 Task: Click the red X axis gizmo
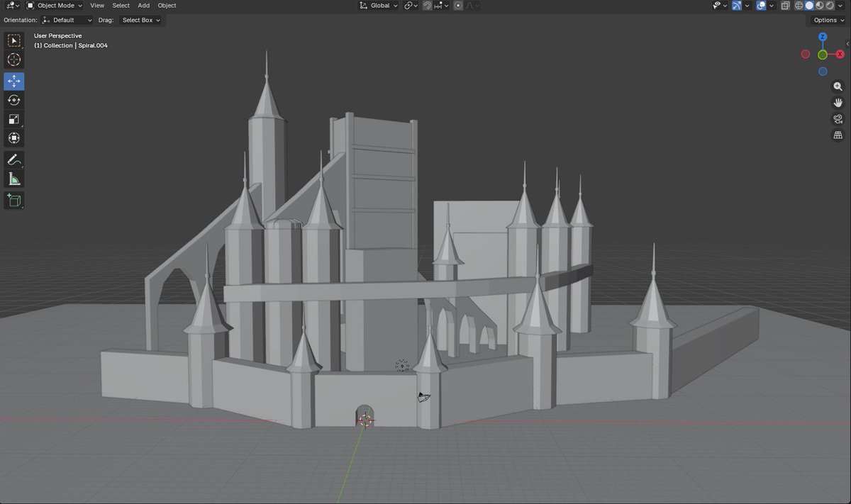(x=839, y=54)
